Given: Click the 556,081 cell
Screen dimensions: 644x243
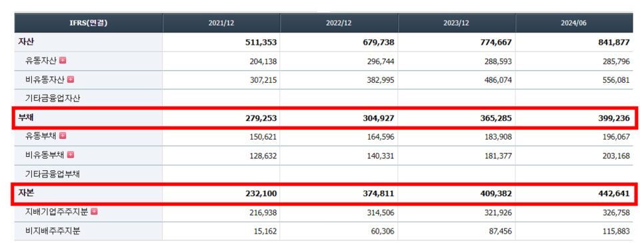Looking at the screenshot, I should tap(616, 80).
